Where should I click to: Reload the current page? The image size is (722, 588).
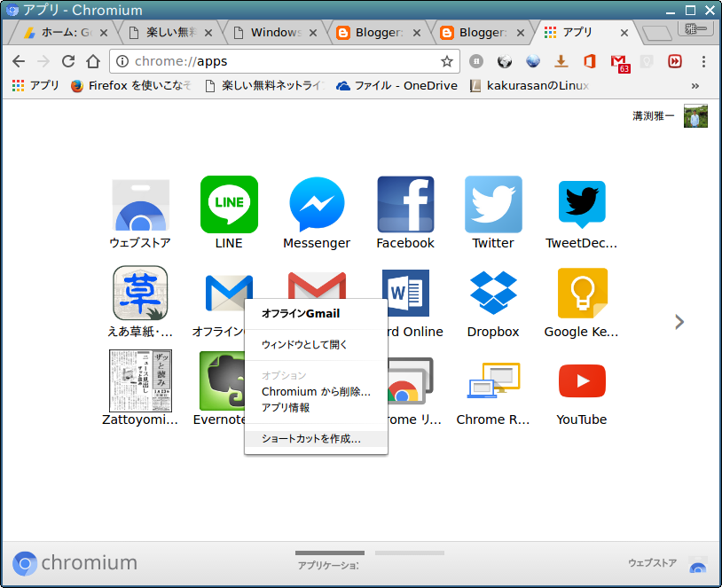pos(68,61)
